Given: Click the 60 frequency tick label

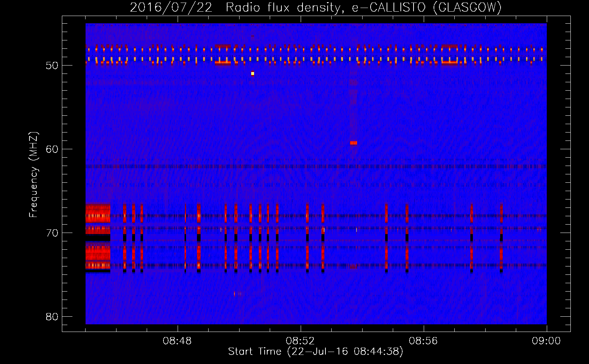Looking at the screenshot, I should pos(52,149).
